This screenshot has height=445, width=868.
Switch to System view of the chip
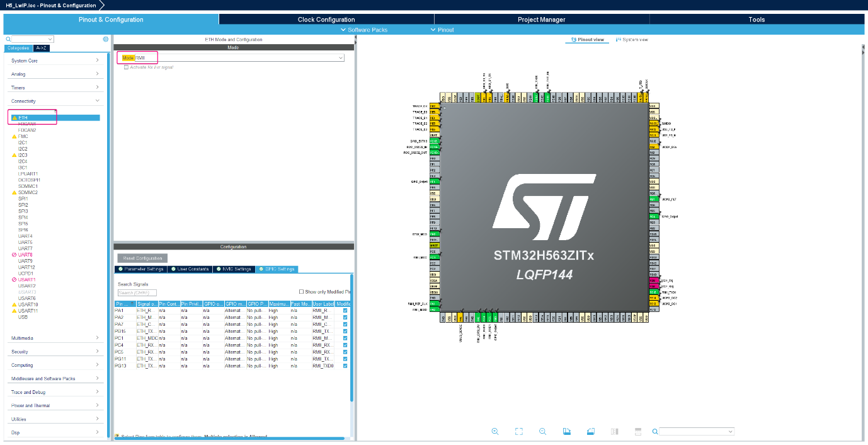pyautogui.click(x=636, y=39)
